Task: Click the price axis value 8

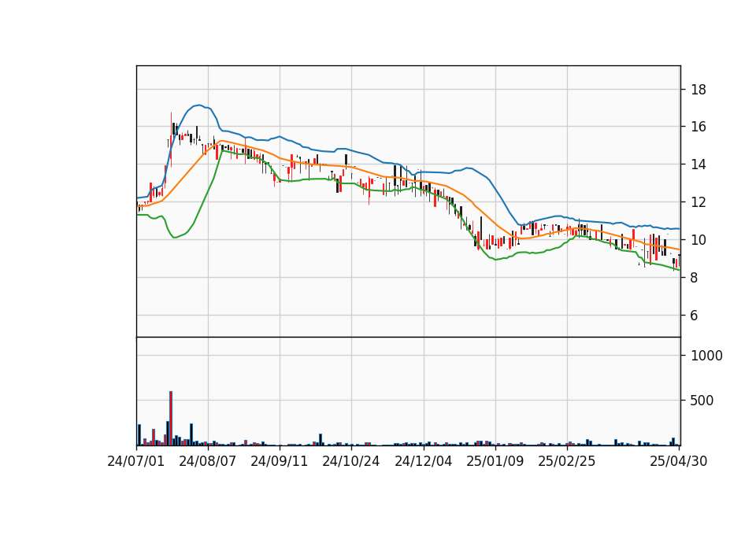Action: (695, 278)
